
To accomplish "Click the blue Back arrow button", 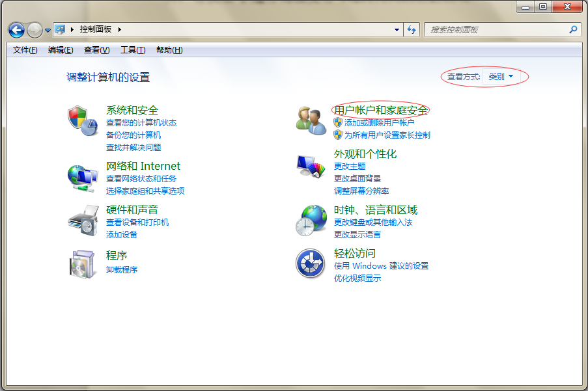I will pyautogui.click(x=16, y=30).
